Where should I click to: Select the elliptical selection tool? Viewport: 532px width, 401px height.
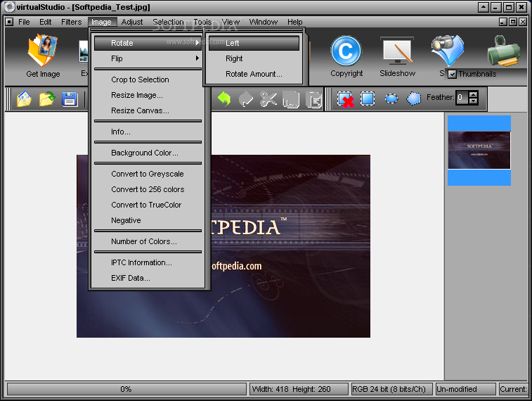391,98
